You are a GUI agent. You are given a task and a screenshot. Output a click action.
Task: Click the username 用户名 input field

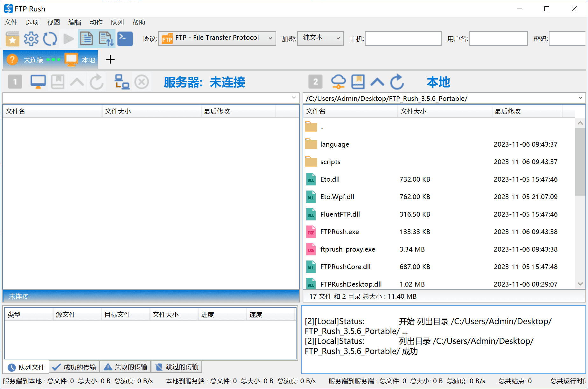pos(498,38)
